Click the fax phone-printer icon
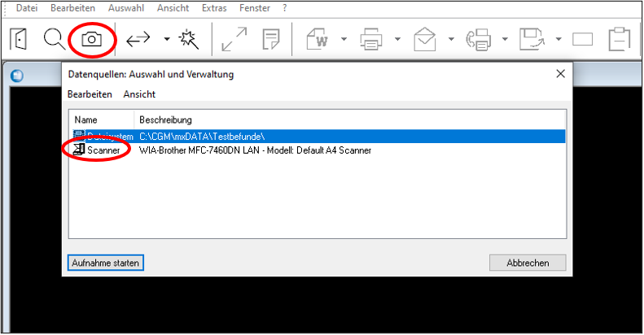Screen dimensions: 644x335 478,39
